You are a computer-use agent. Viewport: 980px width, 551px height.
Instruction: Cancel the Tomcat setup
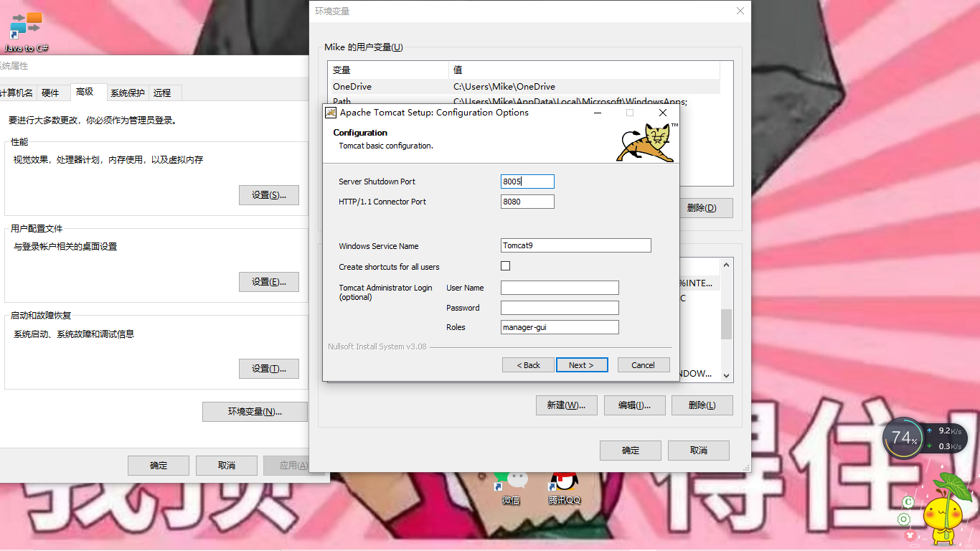coord(644,365)
